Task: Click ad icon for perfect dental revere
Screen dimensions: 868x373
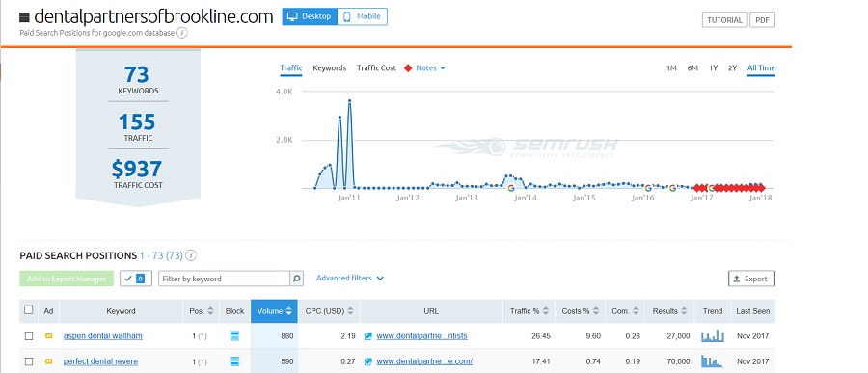Action: coord(48,361)
